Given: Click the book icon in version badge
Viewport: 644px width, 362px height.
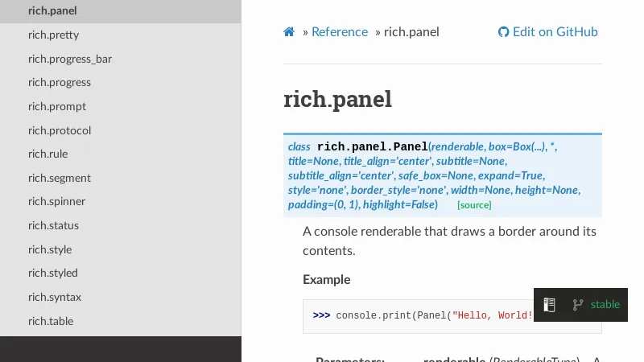Looking at the screenshot, I should (549, 304).
